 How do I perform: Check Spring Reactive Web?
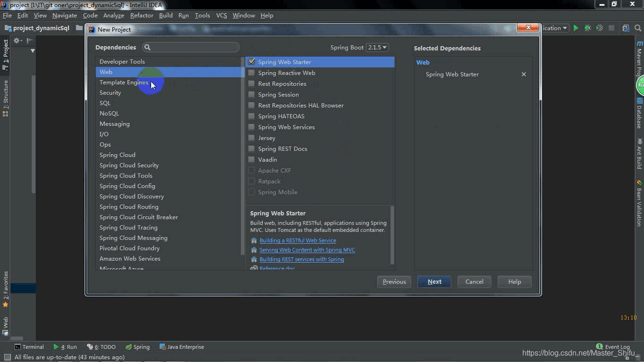click(252, 73)
